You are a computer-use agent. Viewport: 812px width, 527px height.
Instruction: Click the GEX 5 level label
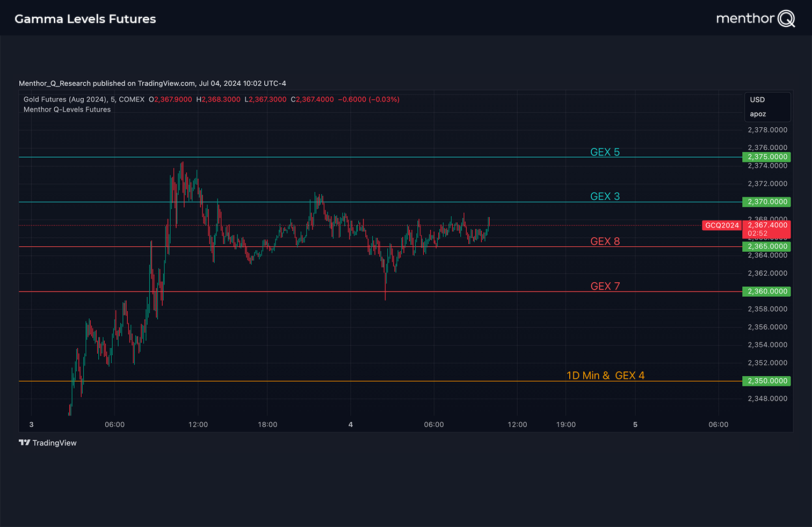pos(605,152)
